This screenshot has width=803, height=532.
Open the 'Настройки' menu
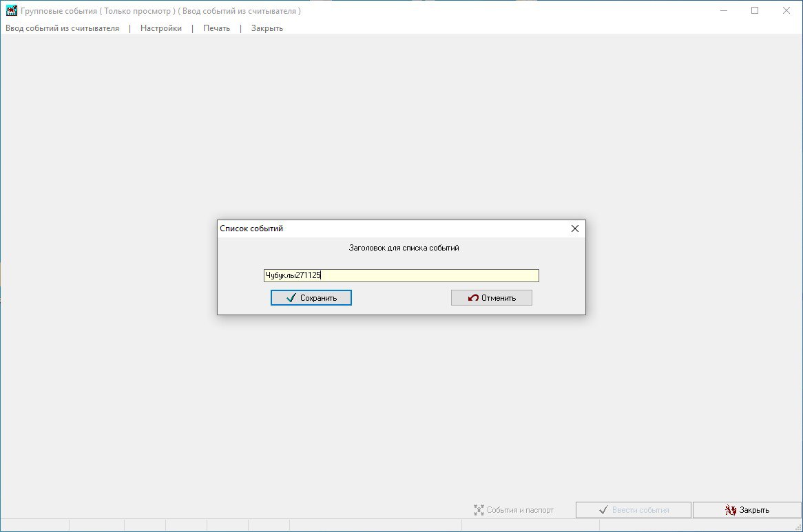click(160, 28)
